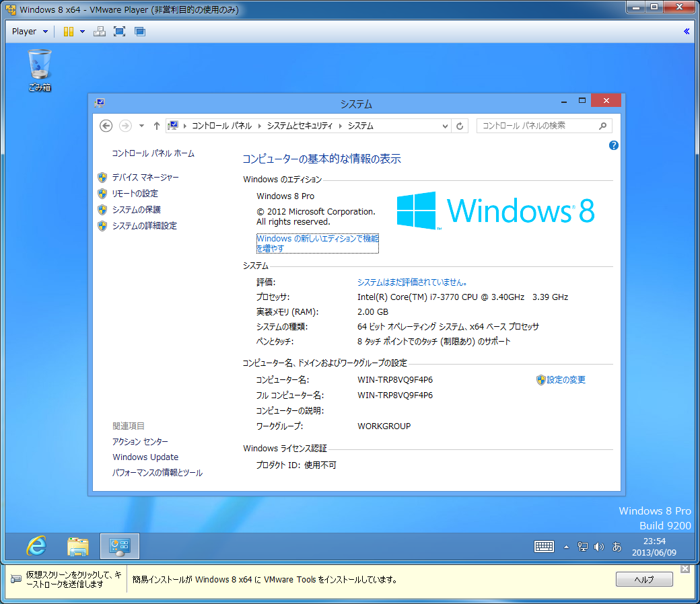Click the WORKGROUP value text
This screenshot has height=604, width=700.
tap(384, 426)
